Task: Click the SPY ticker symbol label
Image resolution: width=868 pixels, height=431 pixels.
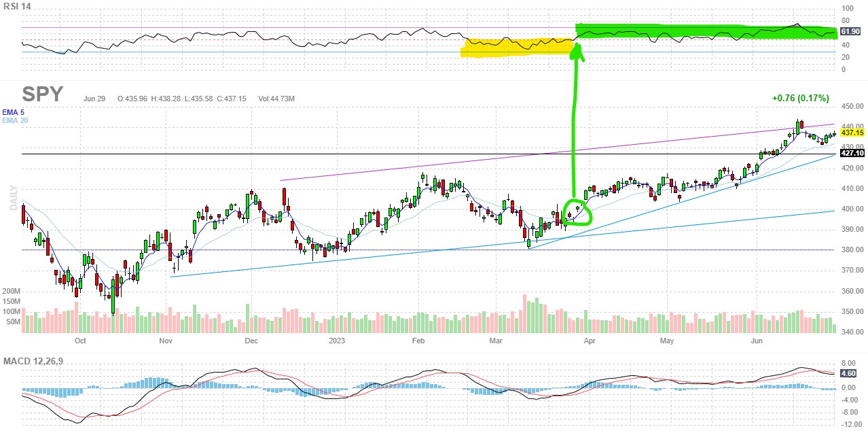Action: (x=42, y=94)
